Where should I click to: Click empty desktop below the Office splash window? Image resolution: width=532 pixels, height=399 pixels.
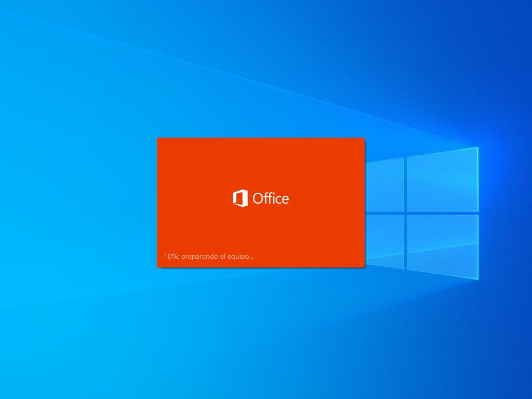[x=261, y=332]
